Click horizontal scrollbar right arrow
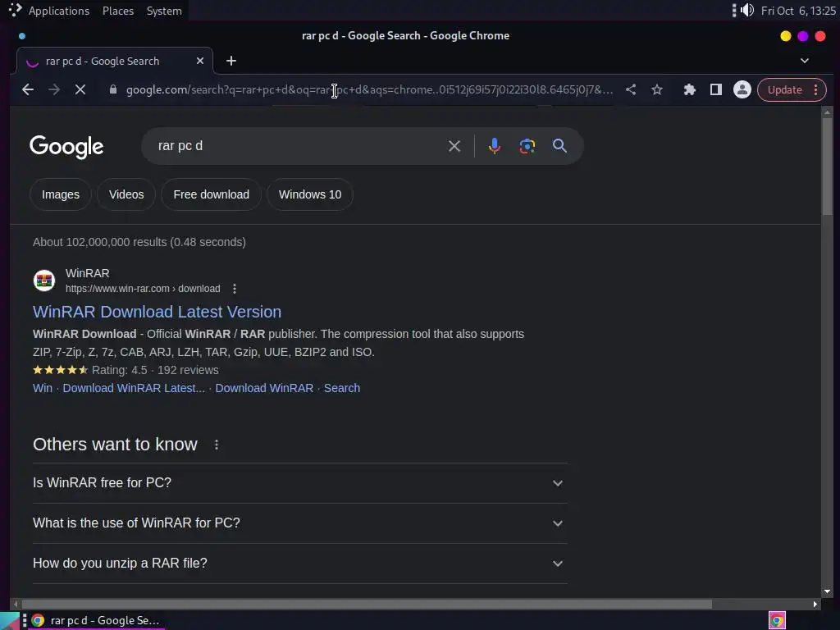Screen dimensions: 840x630 (x=815, y=605)
